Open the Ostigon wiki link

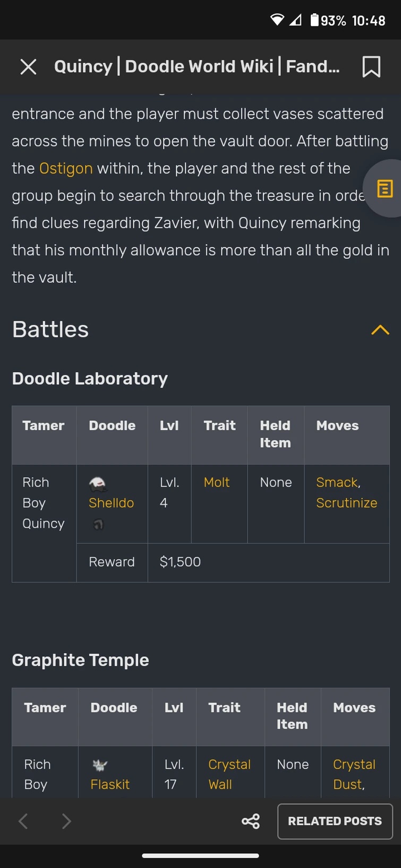(x=66, y=168)
